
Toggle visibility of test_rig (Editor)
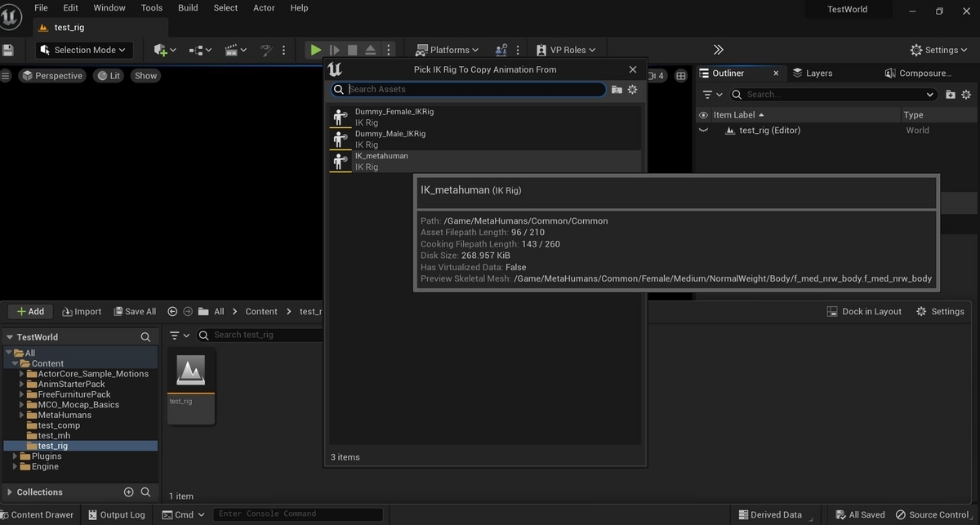703,130
